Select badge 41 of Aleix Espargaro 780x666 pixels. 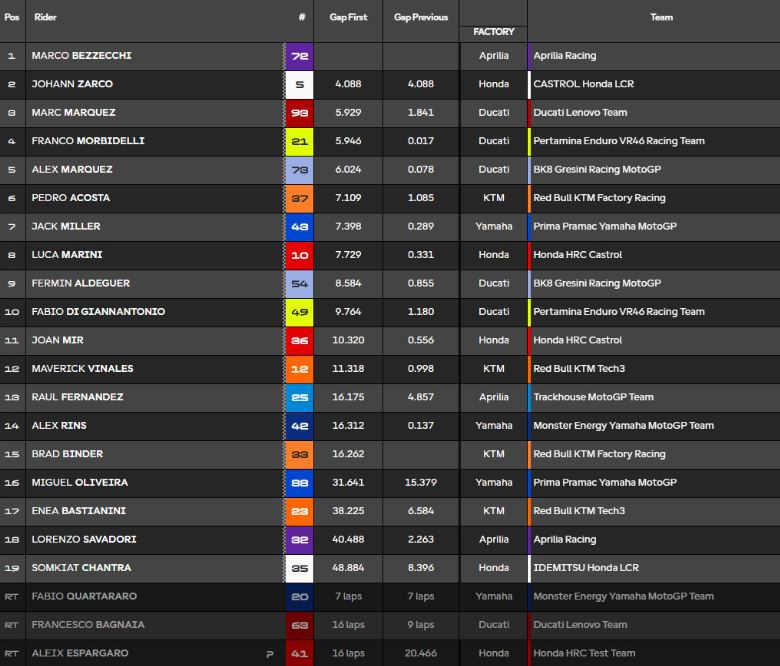(x=299, y=654)
